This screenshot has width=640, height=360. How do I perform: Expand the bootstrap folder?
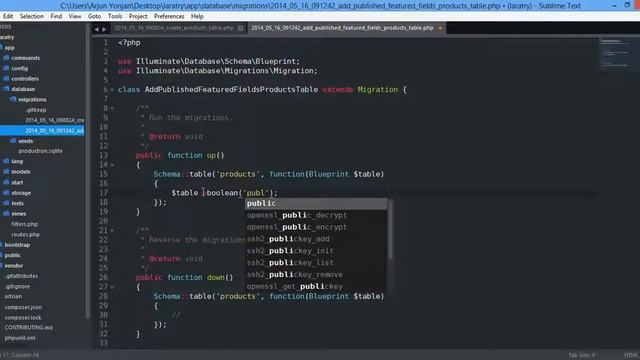(16, 245)
